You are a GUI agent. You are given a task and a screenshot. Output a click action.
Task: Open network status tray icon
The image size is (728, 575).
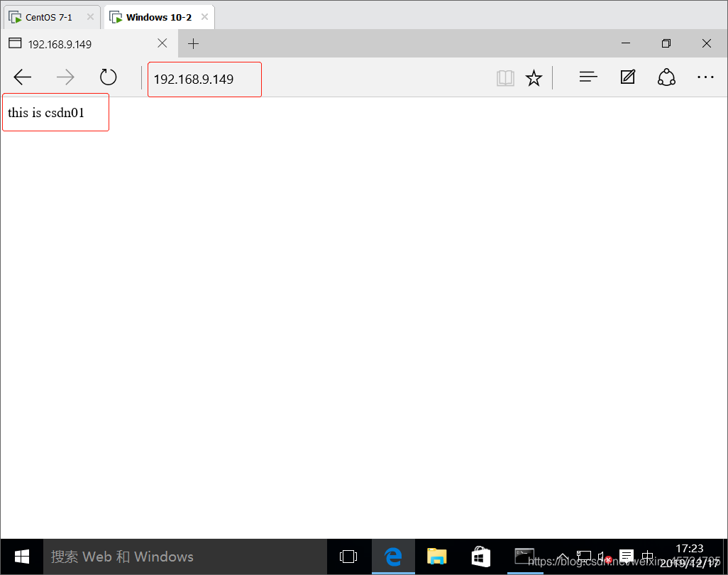pyautogui.click(x=584, y=557)
